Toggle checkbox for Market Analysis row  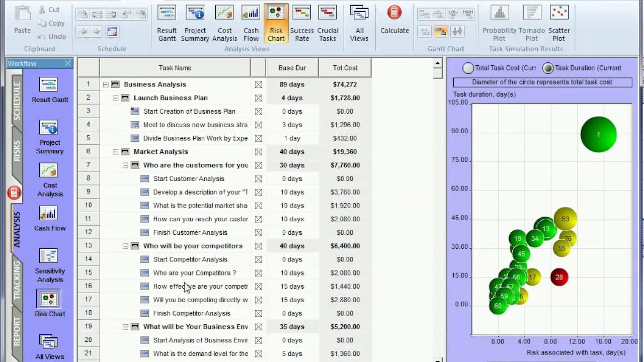258,152
